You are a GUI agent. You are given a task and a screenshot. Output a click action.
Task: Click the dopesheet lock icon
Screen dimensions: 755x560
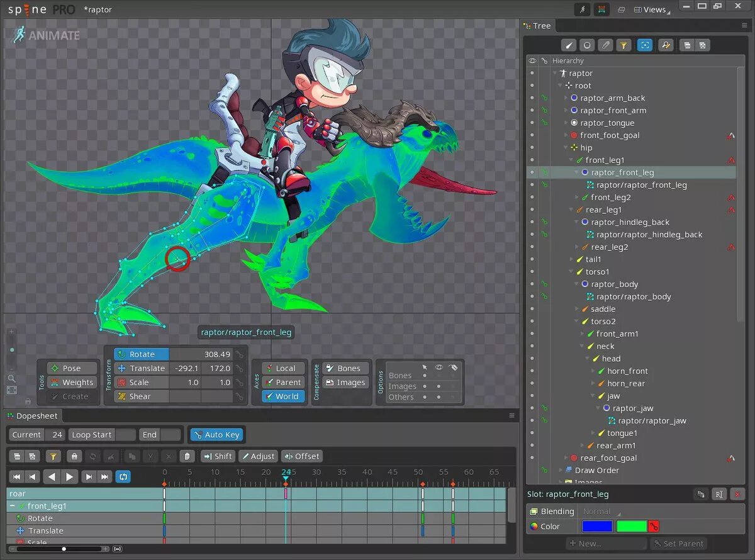point(74,456)
